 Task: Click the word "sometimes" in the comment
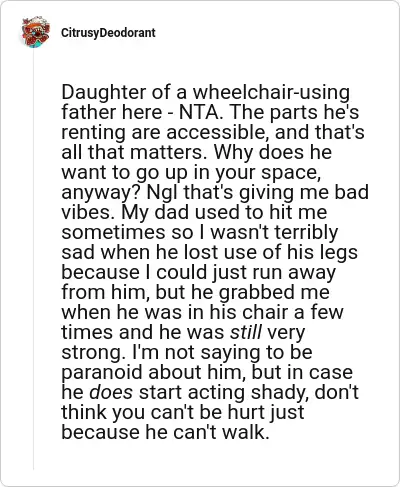(113, 232)
